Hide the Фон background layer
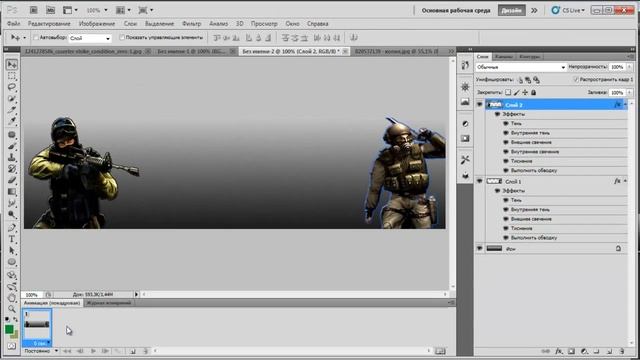Screen dimensions: 640x360 480,248
